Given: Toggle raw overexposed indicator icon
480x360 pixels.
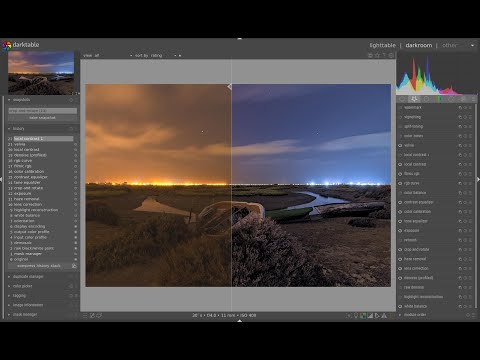Looking at the screenshot, I should pyautogui.click(x=363, y=315).
